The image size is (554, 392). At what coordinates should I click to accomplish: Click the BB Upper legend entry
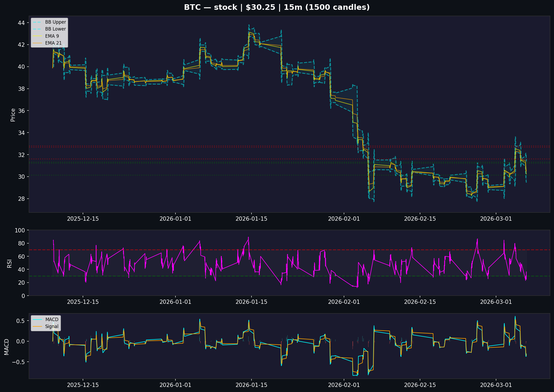[x=55, y=22]
